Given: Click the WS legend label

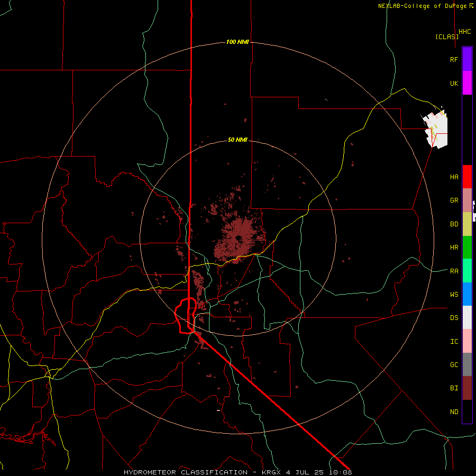Looking at the screenshot, I should (454, 295).
